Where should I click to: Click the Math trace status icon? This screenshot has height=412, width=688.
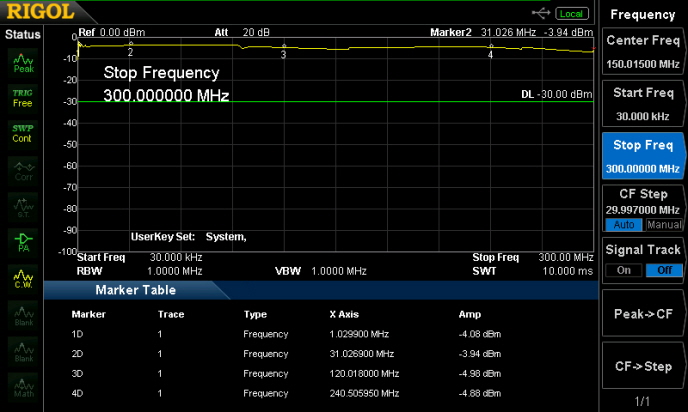[22, 383]
